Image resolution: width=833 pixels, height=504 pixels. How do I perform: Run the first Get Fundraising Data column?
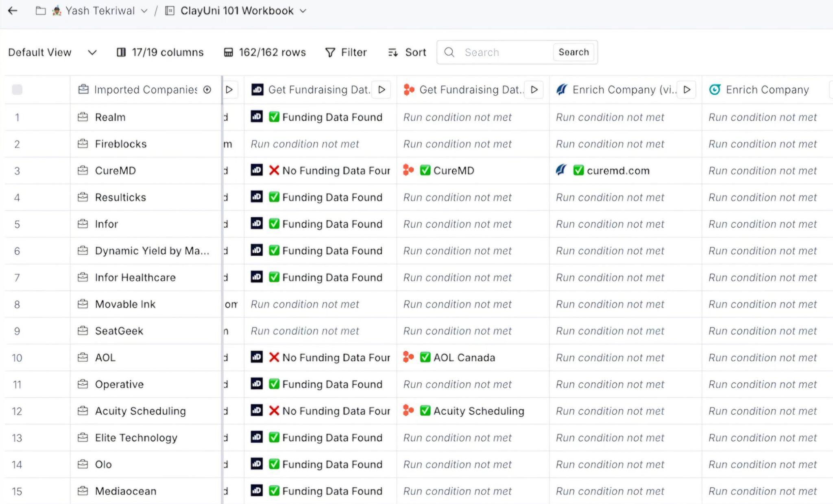pyautogui.click(x=382, y=89)
